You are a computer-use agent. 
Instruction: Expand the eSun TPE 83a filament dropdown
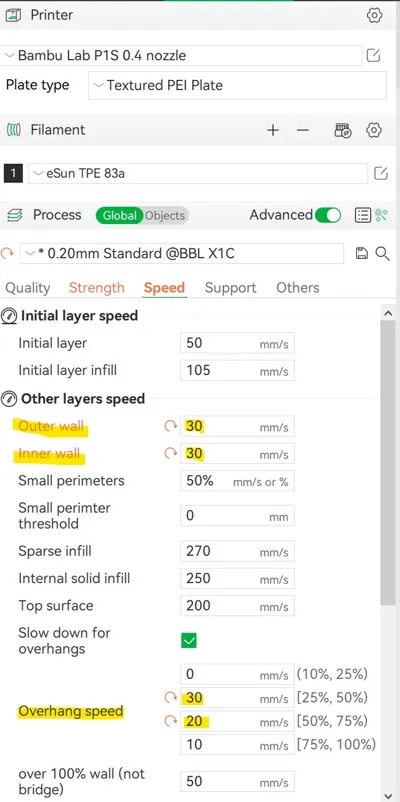coord(197,173)
